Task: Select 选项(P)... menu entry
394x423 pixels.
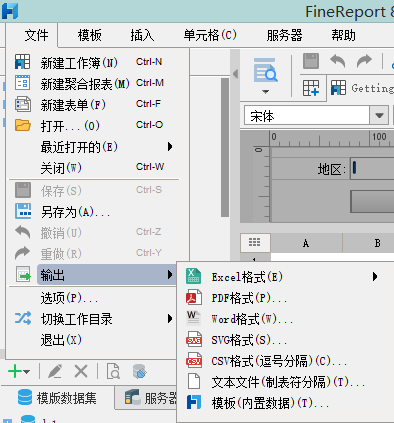Action: (94, 297)
